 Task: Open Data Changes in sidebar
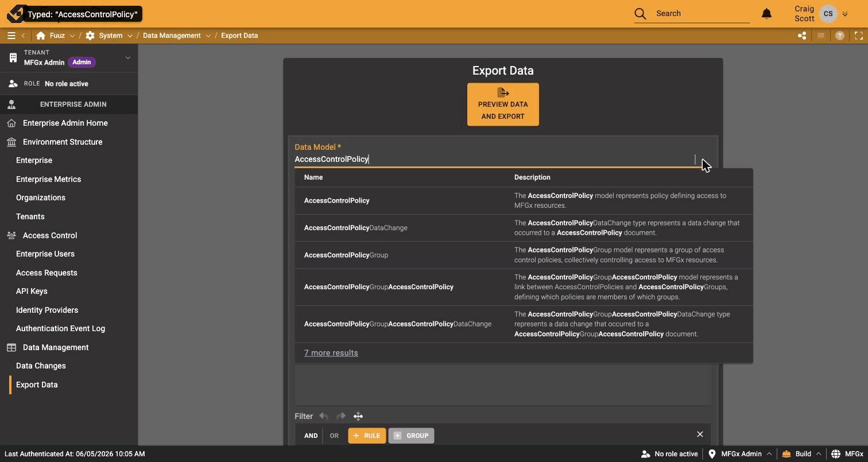[x=41, y=366]
